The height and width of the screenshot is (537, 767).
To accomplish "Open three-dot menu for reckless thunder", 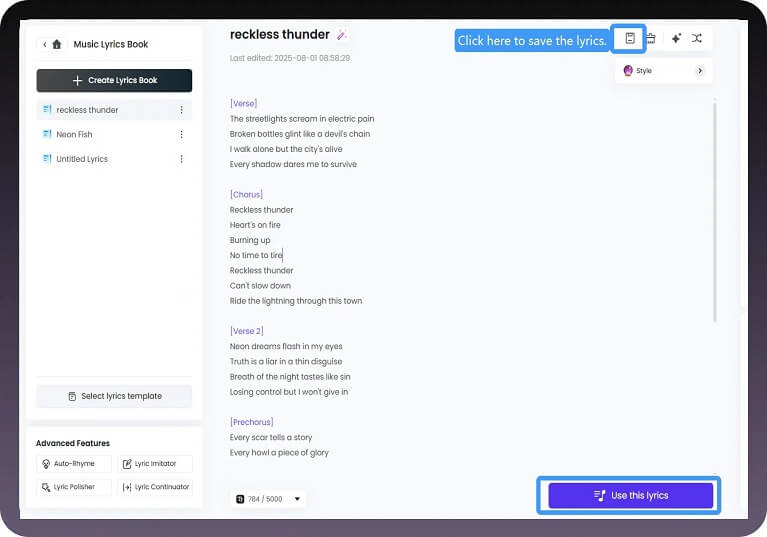I will (x=181, y=110).
